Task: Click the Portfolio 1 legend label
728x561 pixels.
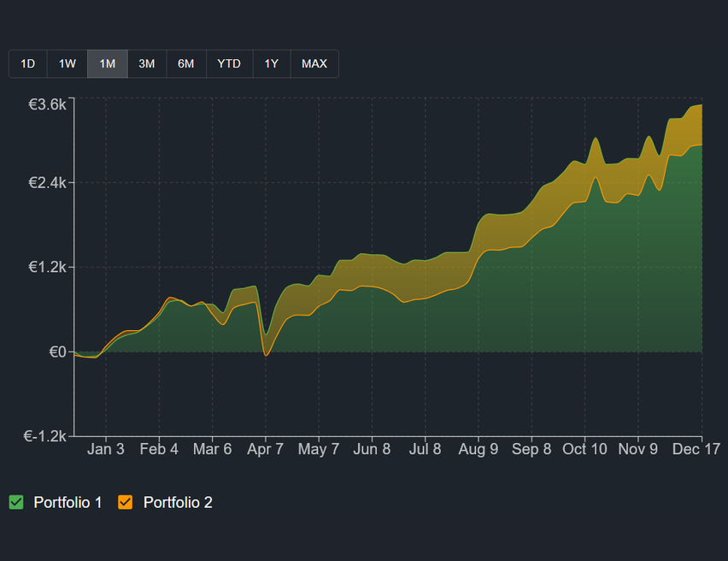Action: click(68, 502)
